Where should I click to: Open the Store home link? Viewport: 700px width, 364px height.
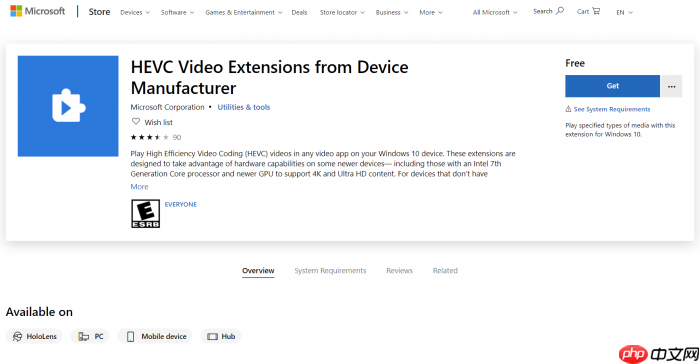coord(99,12)
